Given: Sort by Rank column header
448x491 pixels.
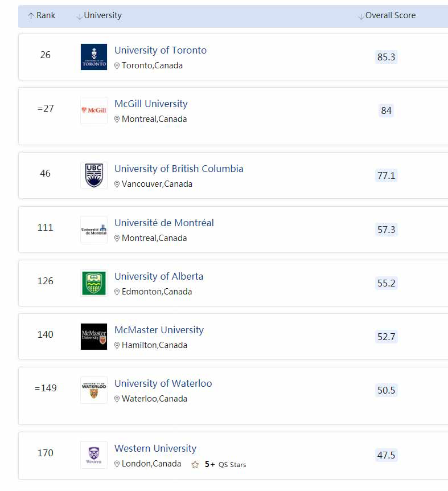Looking at the screenshot, I should (x=42, y=16).
